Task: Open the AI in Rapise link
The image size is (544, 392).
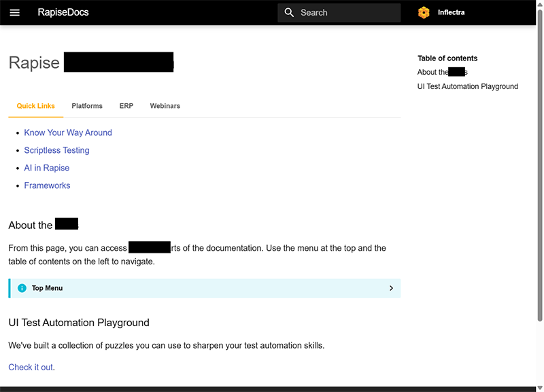Action: pyautogui.click(x=46, y=168)
